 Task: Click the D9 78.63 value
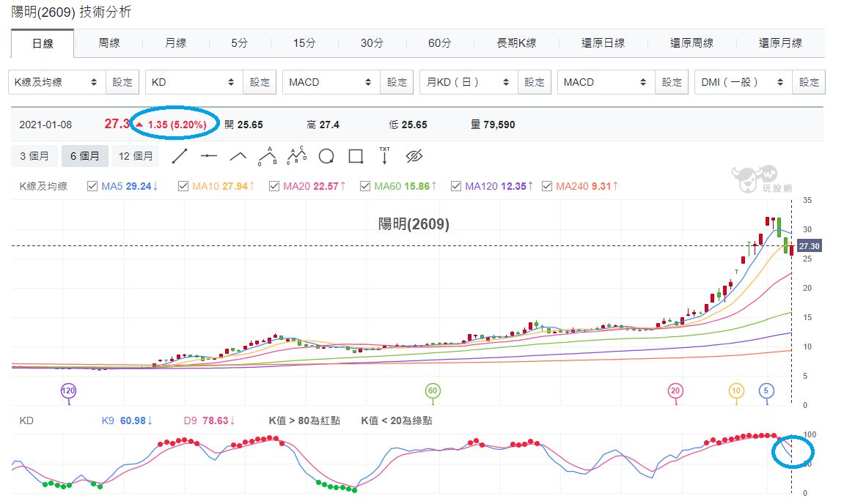pyautogui.click(x=216, y=420)
